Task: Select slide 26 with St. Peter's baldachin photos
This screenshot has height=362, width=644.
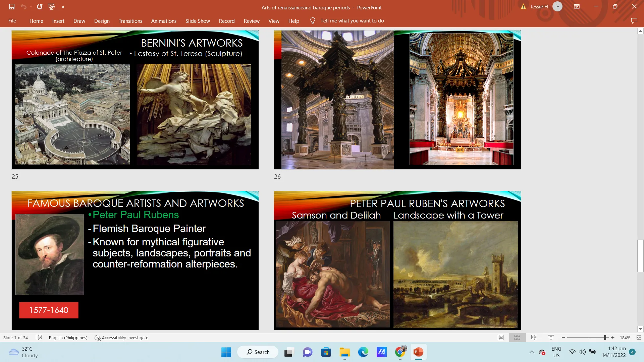Action: (397, 100)
